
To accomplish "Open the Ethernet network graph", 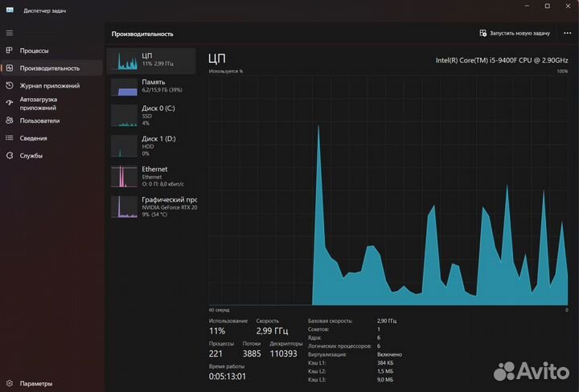I will point(152,176).
